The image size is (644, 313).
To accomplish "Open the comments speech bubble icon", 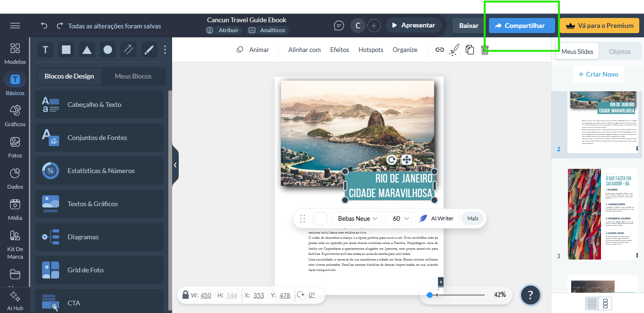I will pos(339,26).
